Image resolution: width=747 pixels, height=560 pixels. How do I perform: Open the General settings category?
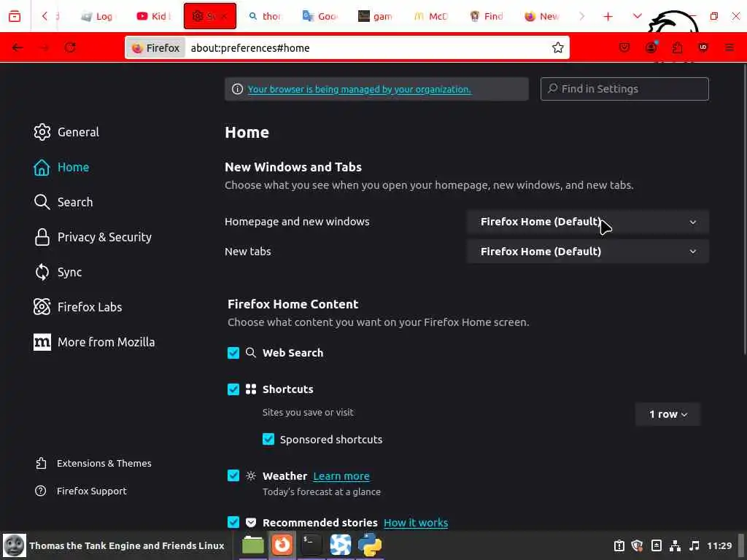tap(66, 132)
